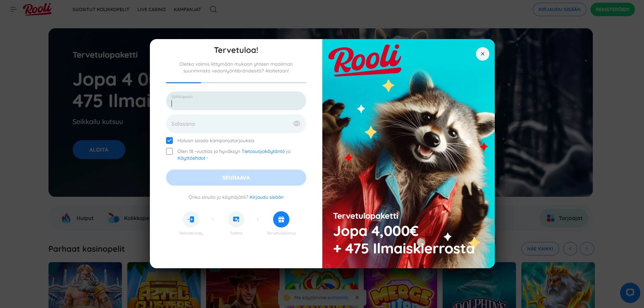Click Kirjaudu sisään header button
Screen dimensions: 644x308
coord(559,9)
